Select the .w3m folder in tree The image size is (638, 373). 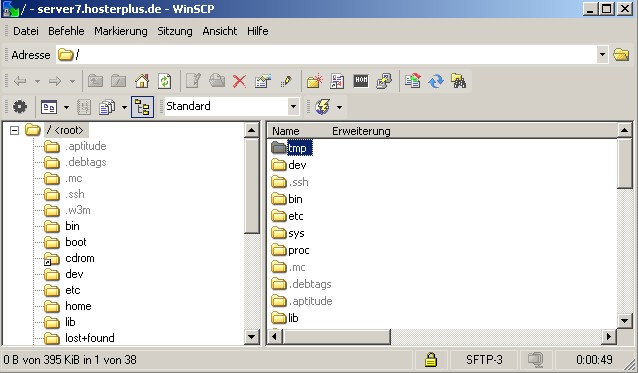[x=78, y=210]
